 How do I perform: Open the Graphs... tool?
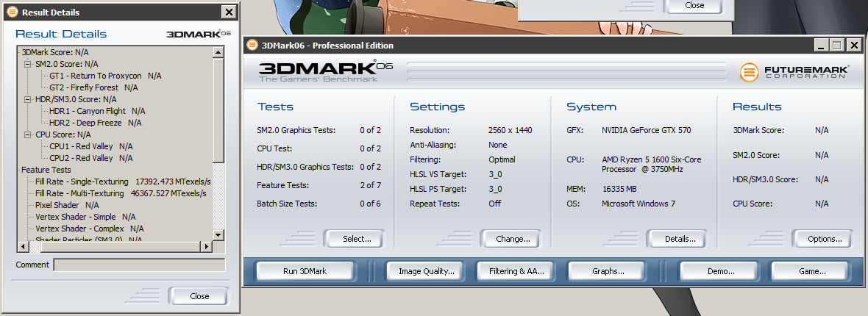tap(608, 271)
